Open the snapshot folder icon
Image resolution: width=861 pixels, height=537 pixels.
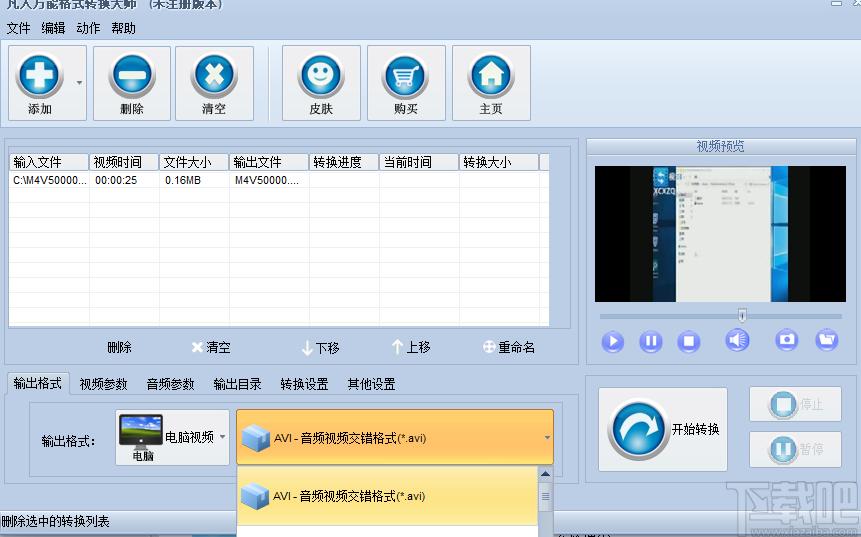827,340
